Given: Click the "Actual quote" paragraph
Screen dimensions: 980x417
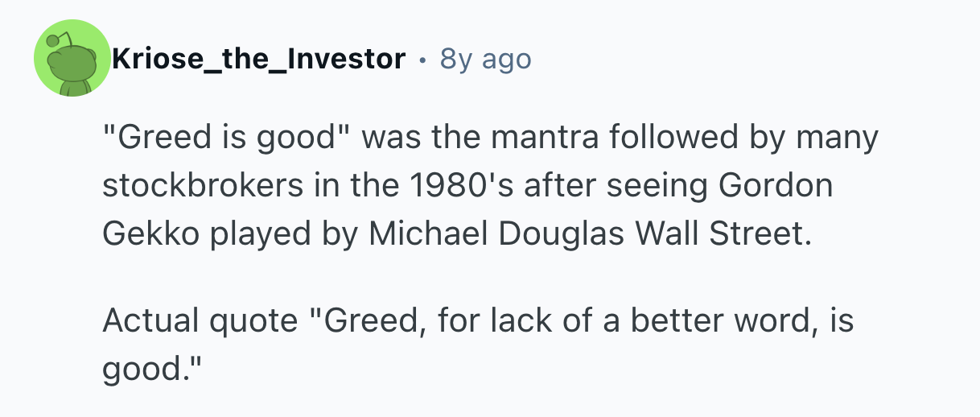Looking at the screenshot, I should (x=477, y=344).
